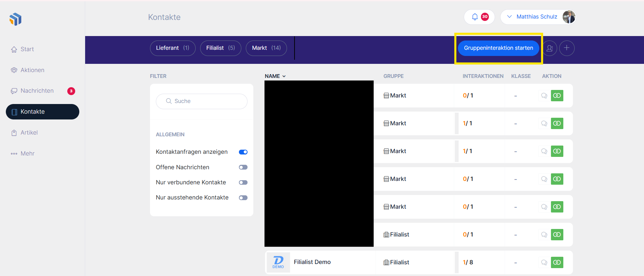Click the add contact plus icon
Image resolution: width=644 pixels, height=276 pixels.
[567, 48]
